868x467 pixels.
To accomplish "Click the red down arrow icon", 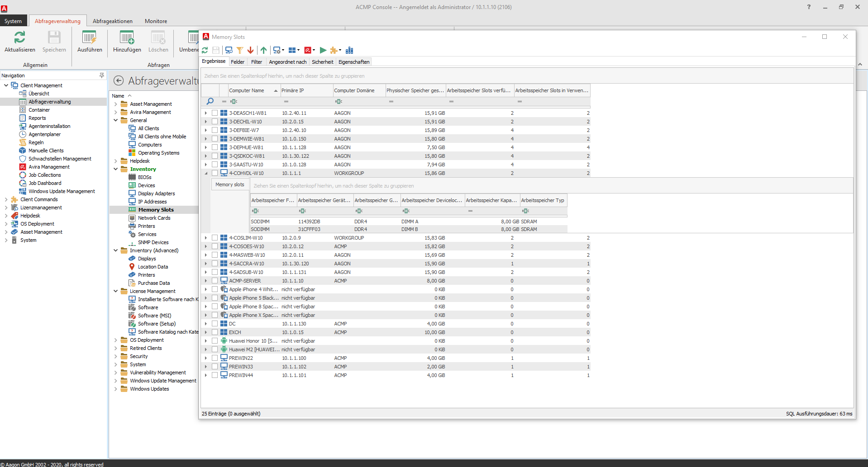I will (x=251, y=50).
